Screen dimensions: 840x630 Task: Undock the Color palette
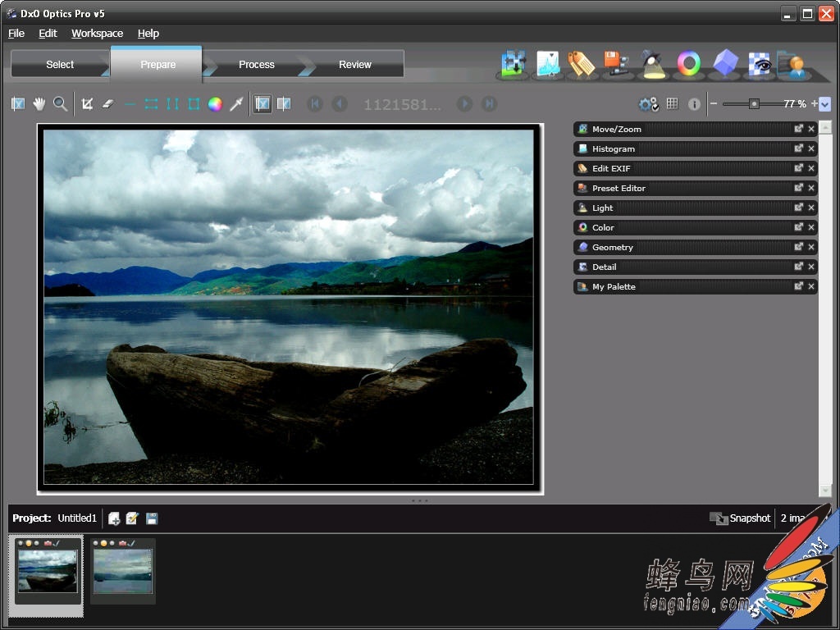click(799, 227)
